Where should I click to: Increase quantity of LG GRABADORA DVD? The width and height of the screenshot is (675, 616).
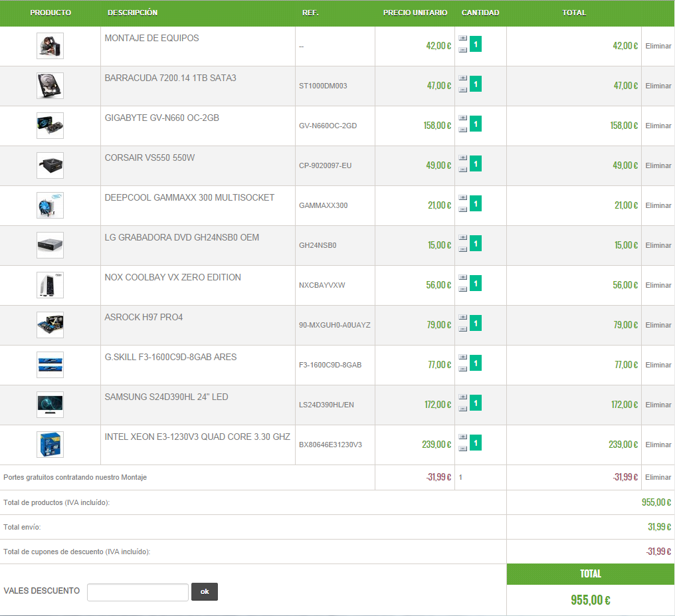(x=463, y=238)
